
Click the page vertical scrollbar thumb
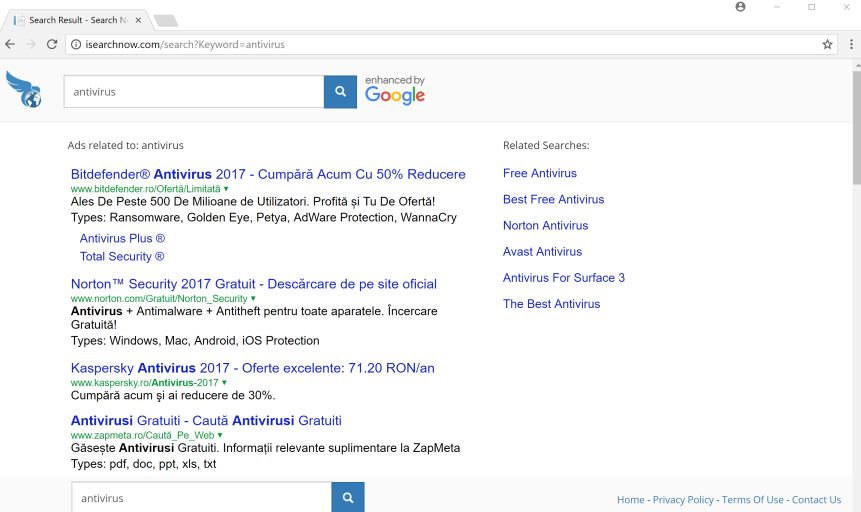pos(857,127)
